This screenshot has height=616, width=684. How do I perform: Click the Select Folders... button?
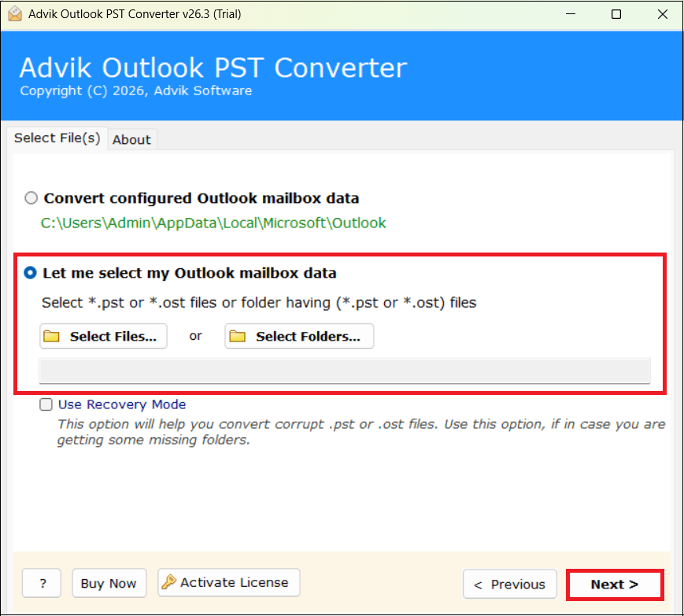pos(299,336)
